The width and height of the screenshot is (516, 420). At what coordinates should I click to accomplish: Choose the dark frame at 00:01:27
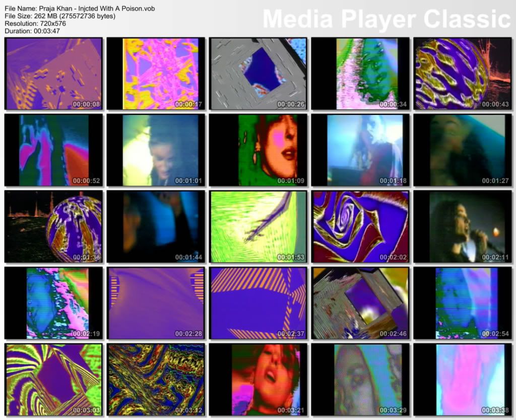(463, 150)
